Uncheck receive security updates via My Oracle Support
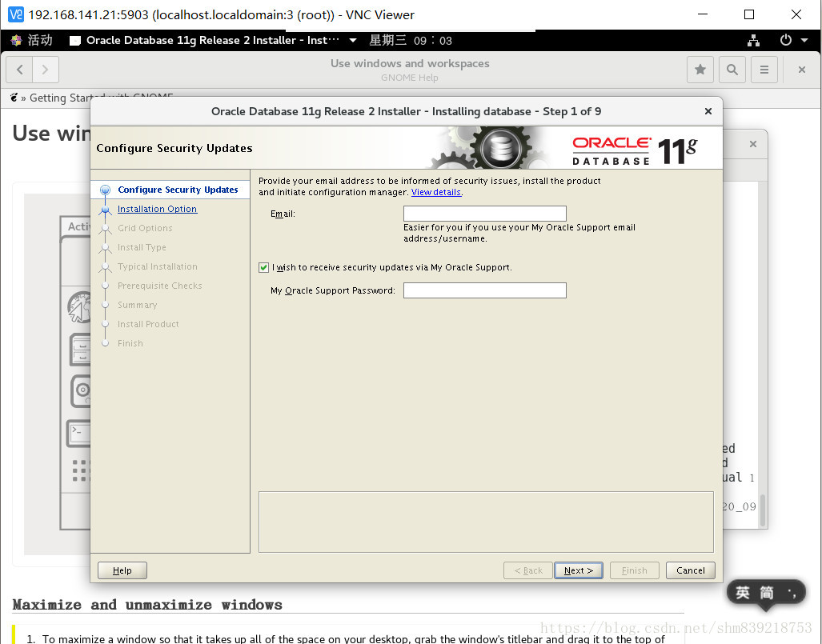The image size is (822, 644). click(263, 268)
